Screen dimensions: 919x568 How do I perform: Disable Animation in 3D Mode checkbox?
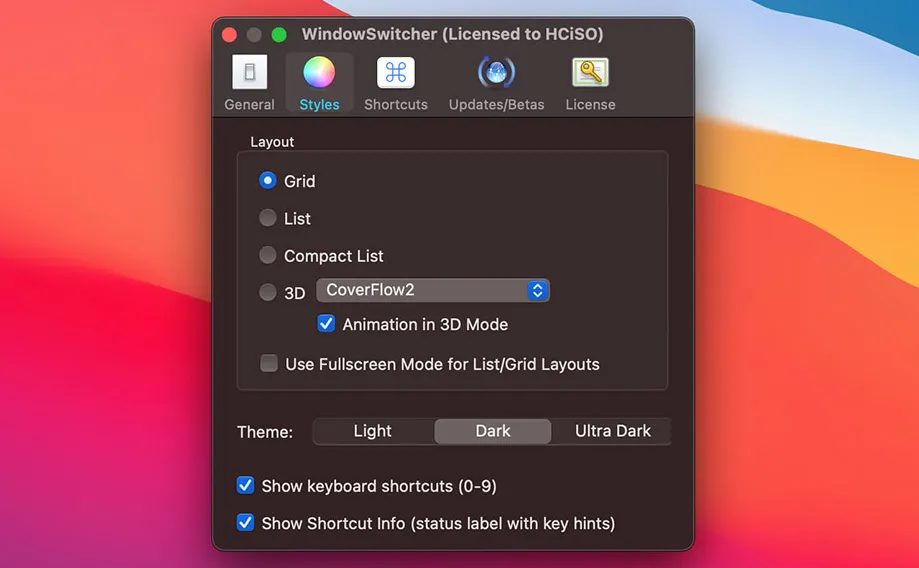327,324
